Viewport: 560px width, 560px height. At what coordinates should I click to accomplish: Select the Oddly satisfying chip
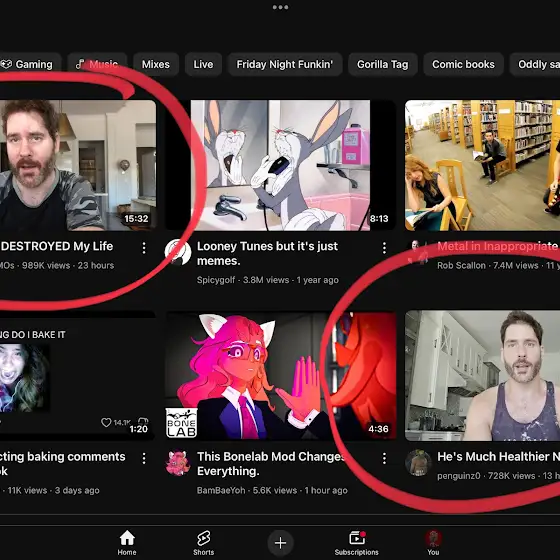(x=535, y=64)
